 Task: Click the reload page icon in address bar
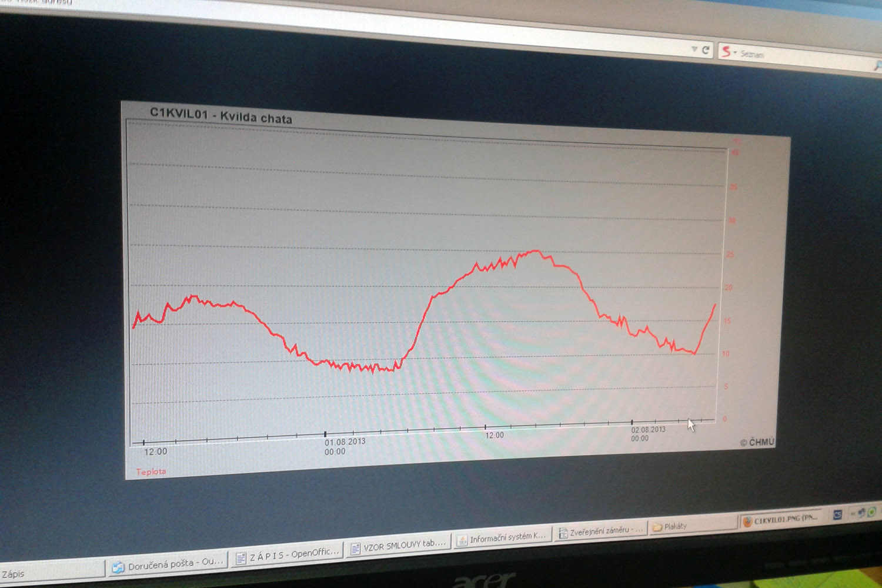click(706, 50)
